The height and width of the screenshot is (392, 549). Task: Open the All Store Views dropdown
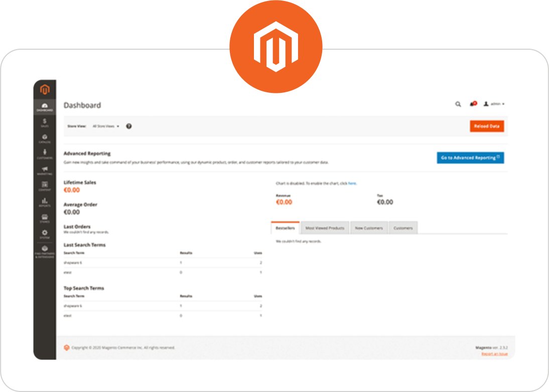click(106, 126)
